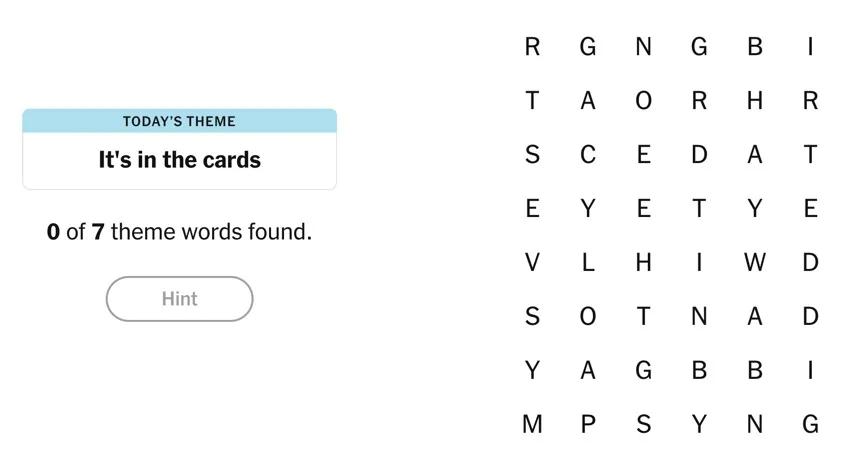854x471 pixels.
Task: Select the letter P in the grid
Action: [x=588, y=424]
